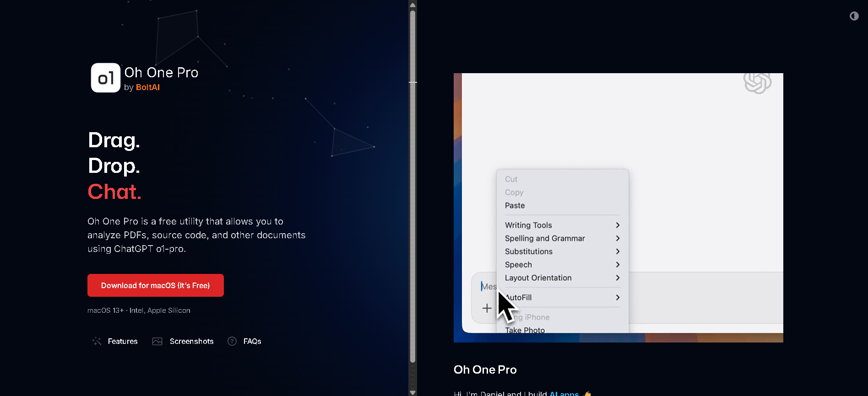The width and height of the screenshot is (868, 396).
Task: Click the 'macOS 13+ · Intel, Apple Silicon' text
Action: tap(139, 310)
